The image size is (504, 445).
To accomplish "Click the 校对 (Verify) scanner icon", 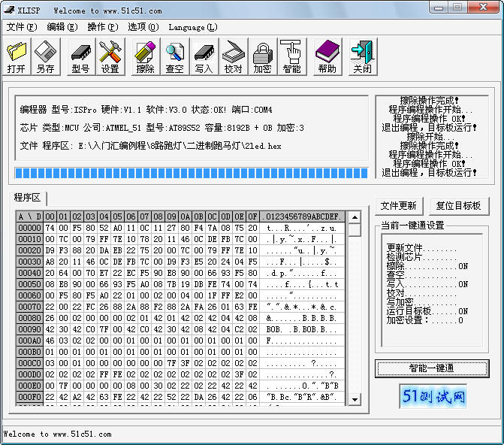I will pyautogui.click(x=233, y=57).
